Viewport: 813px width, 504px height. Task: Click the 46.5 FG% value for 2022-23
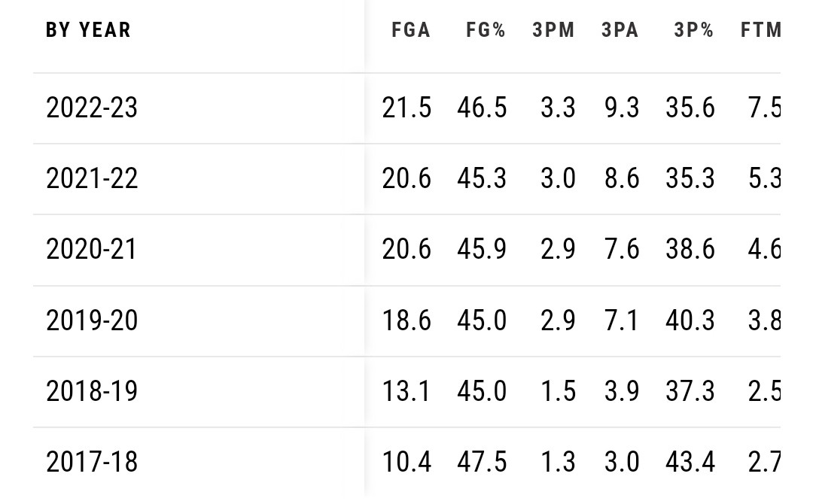tap(482, 108)
